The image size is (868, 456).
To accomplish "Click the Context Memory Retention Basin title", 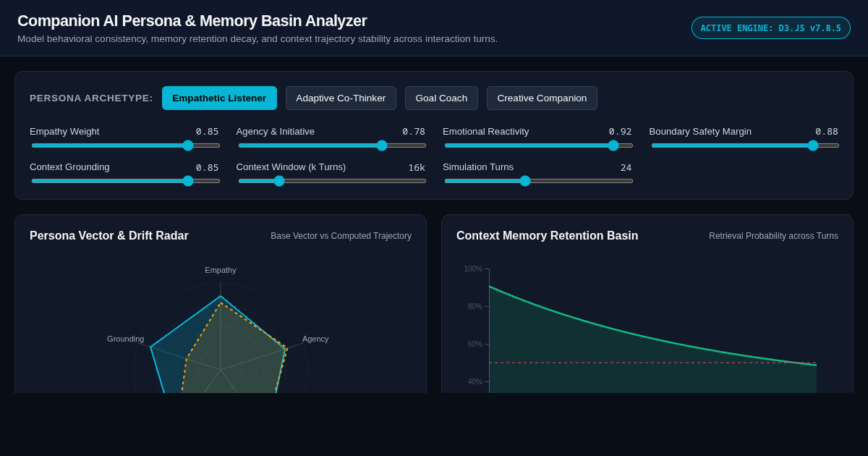I will click(x=548, y=236).
